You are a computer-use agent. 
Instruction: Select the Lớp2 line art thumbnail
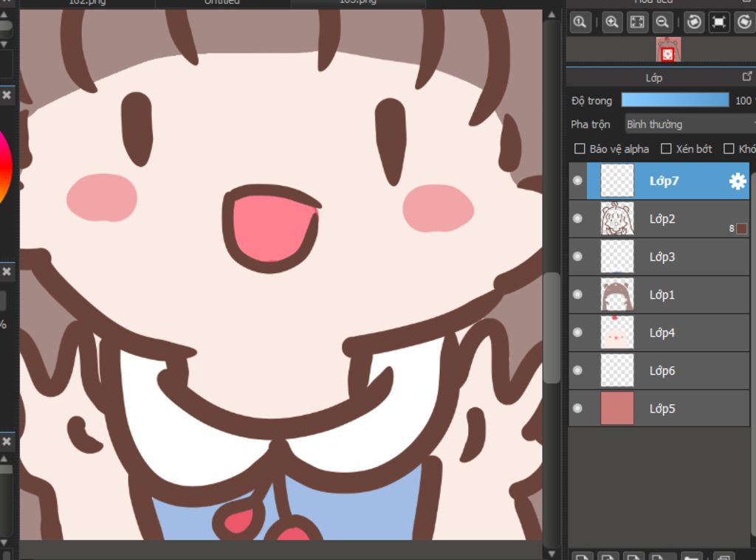click(x=617, y=219)
